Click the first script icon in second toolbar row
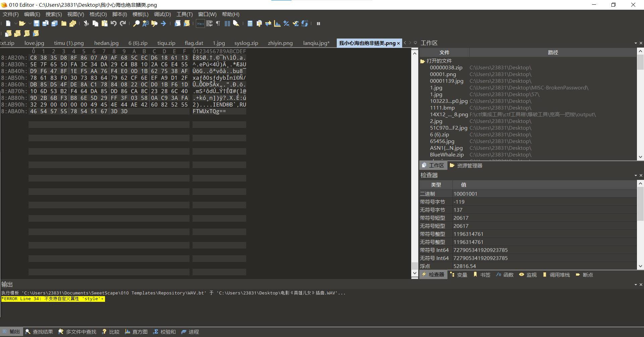Screen dimensions: 644x337 [8, 33]
